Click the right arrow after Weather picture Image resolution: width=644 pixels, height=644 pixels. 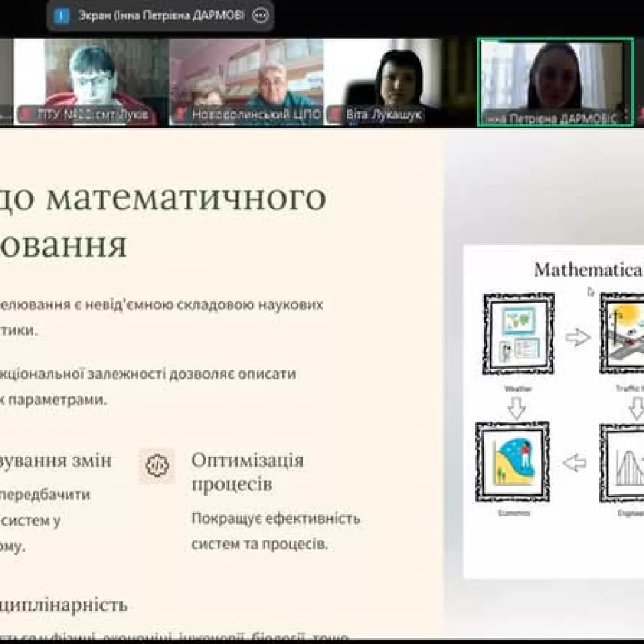pos(577,338)
